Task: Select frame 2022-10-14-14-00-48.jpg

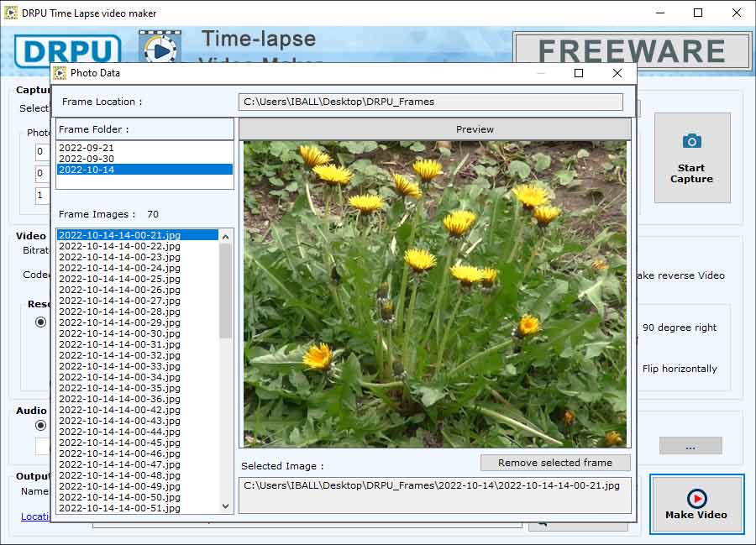Action: tap(138, 475)
